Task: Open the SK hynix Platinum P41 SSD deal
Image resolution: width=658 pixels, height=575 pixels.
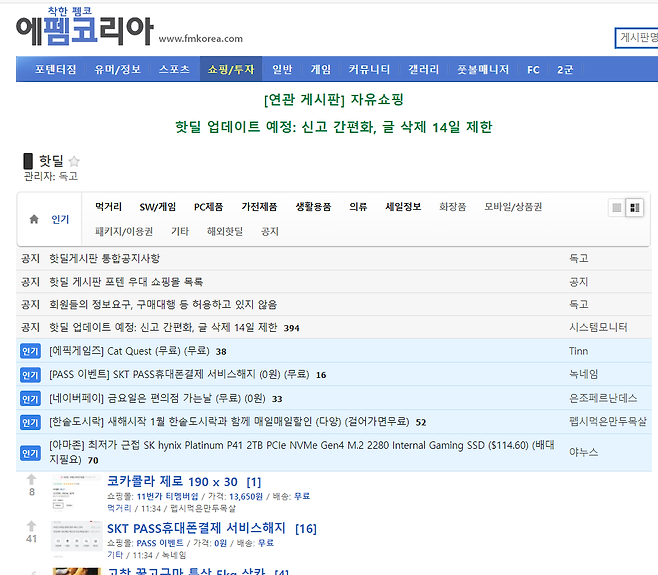Action: click(300, 445)
